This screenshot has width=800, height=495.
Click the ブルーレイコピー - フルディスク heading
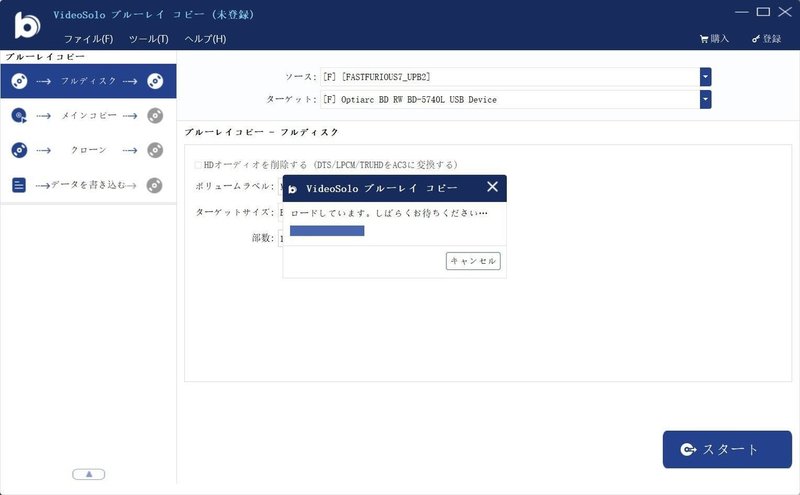click(261, 132)
